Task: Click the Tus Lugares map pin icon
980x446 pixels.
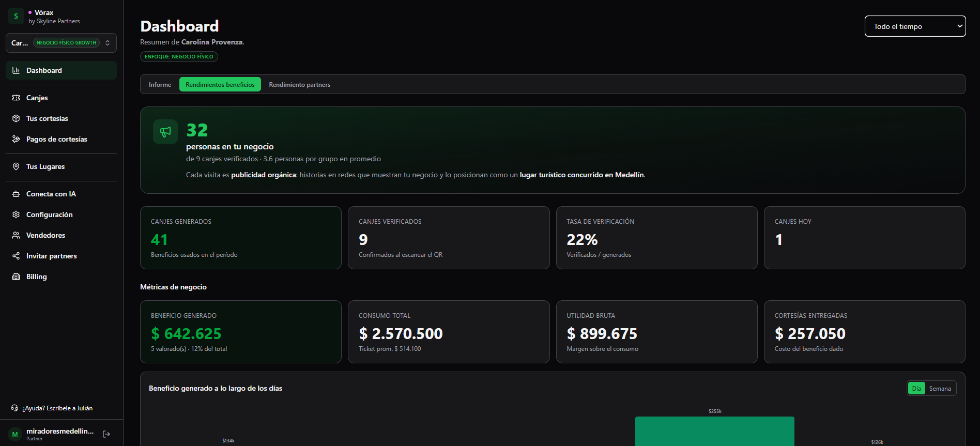Action: tap(16, 166)
